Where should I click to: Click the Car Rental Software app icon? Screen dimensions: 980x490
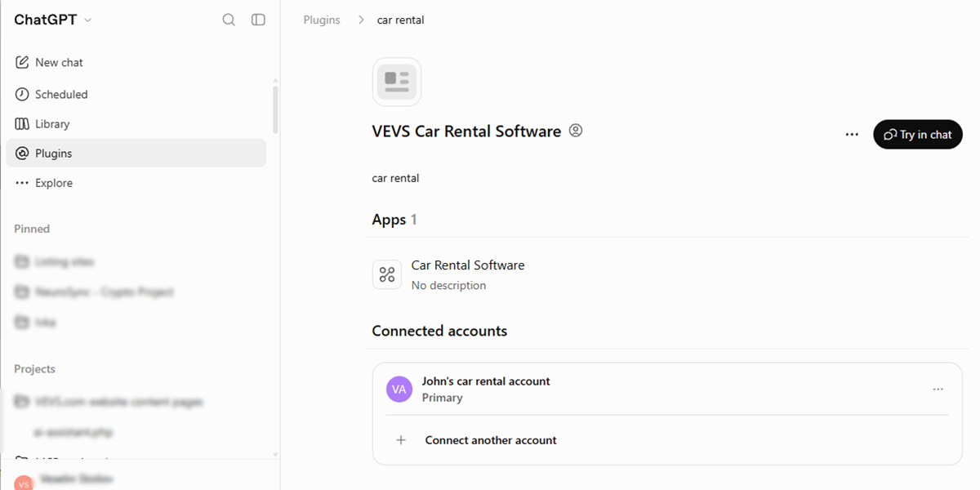click(x=387, y=274)
